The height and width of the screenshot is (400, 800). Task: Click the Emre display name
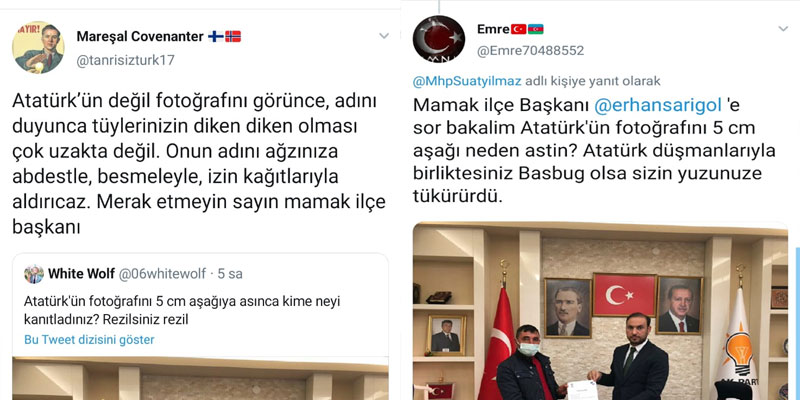click(493, 29)
